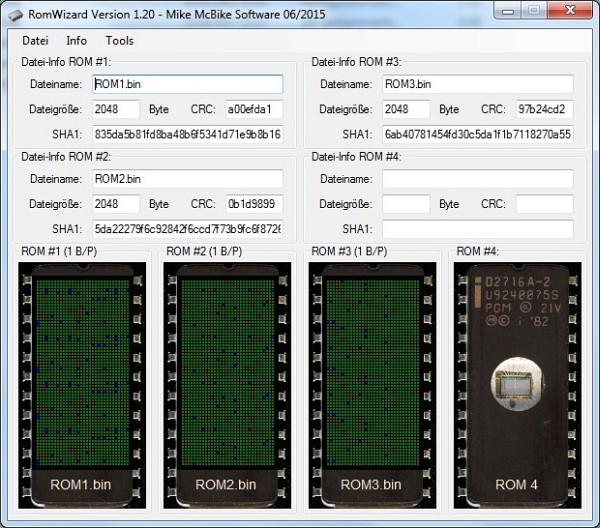Select the ROM #2 Dateiname field
The width and height of the screenshot is (600, 528).
pos(187,179)
